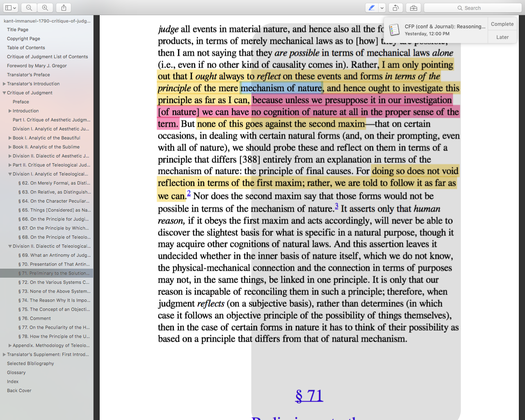
Task: Expand Book II. Analytic of the Sublime
Action: click(x=10, y=147)
